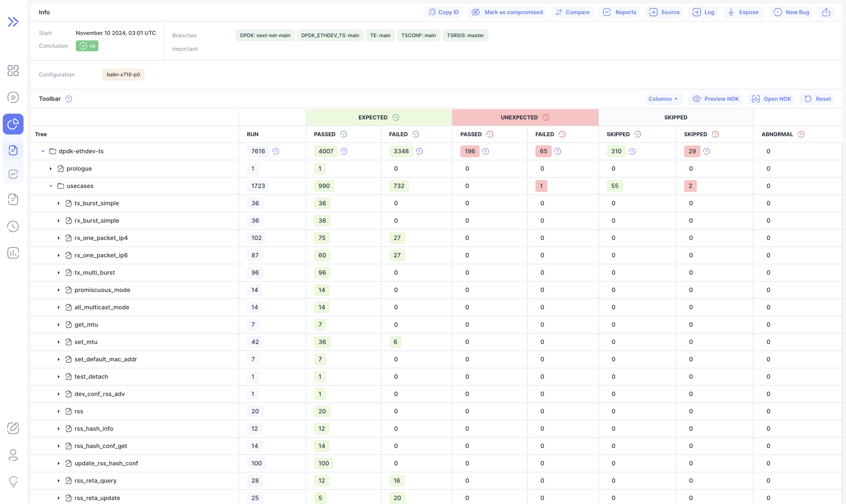Click the New Bug button

[791, 12]
